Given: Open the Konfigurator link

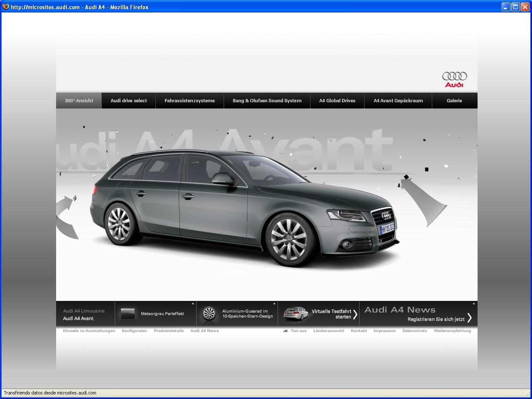Looking at the screenshot, I should [x=134, y=331].
